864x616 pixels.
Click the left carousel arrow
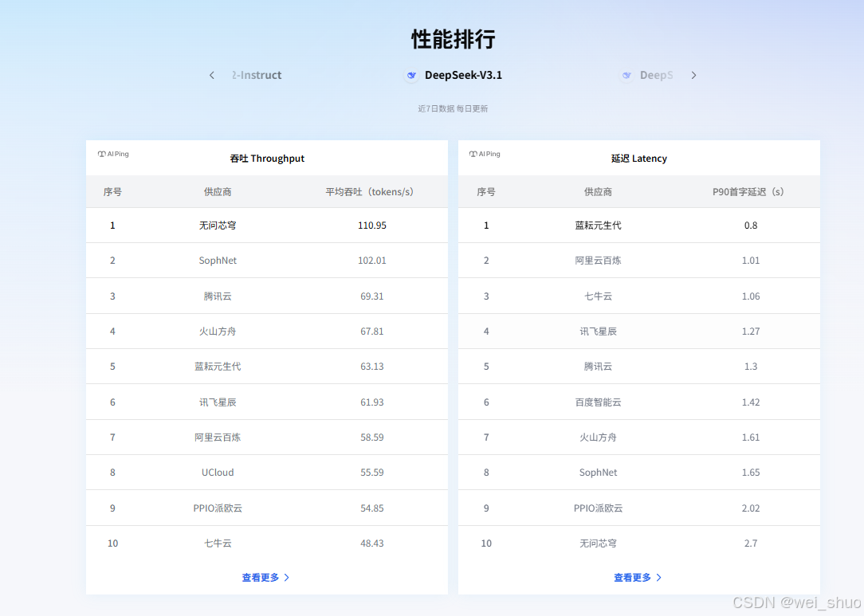pyautogui.click(x=211, y=76)
